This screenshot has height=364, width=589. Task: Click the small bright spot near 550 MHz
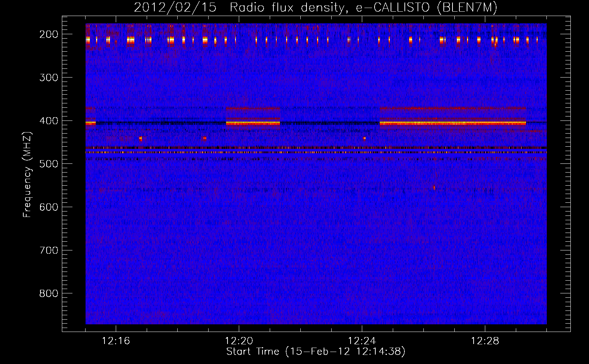click(x=434, y=188)
